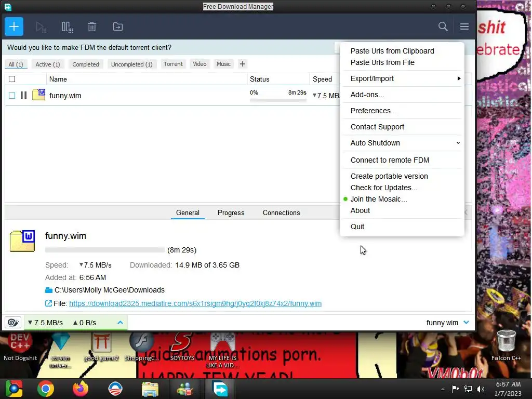
Task: Click the snail mode icon in status bar
Action: [13, 322]
